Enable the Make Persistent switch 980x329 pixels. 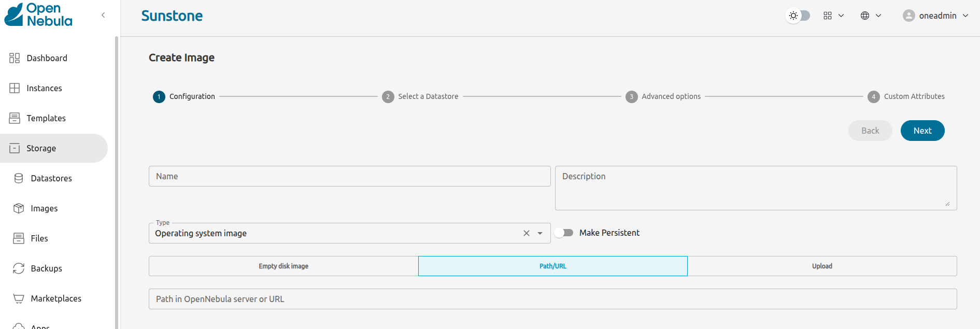564,233
